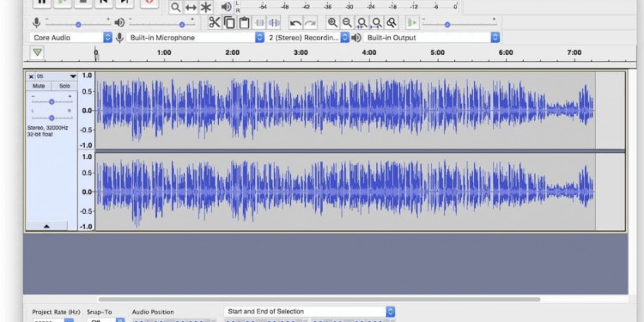Click the recording volume microphone icon
Screen dimensions: 644x322
point(37,23)
